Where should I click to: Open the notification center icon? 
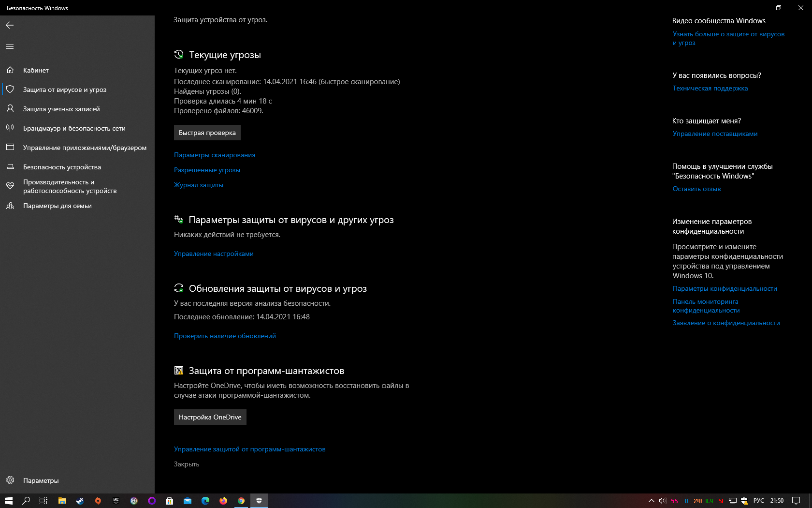pyautogui.click(x=796, y=501)
